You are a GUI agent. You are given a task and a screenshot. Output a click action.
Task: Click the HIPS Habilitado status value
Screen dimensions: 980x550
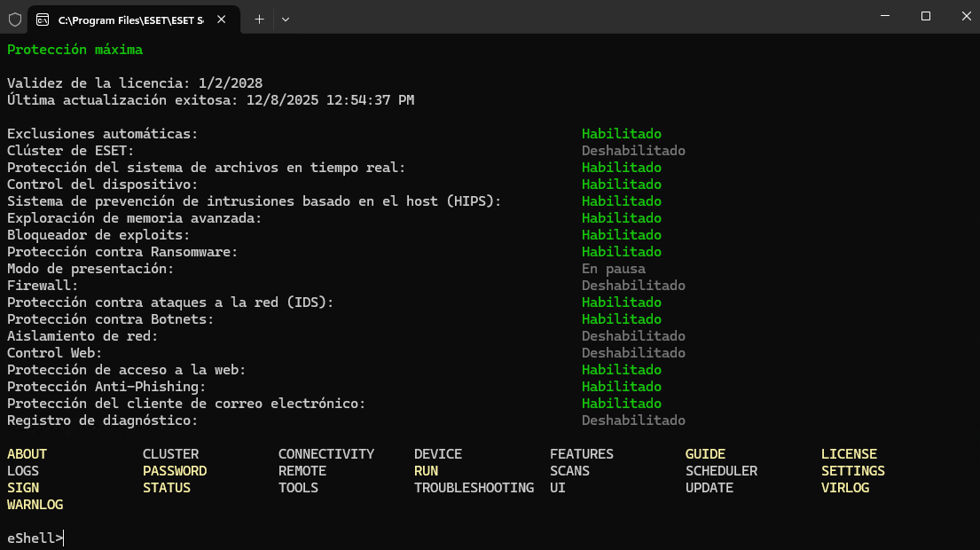(621, 201)
